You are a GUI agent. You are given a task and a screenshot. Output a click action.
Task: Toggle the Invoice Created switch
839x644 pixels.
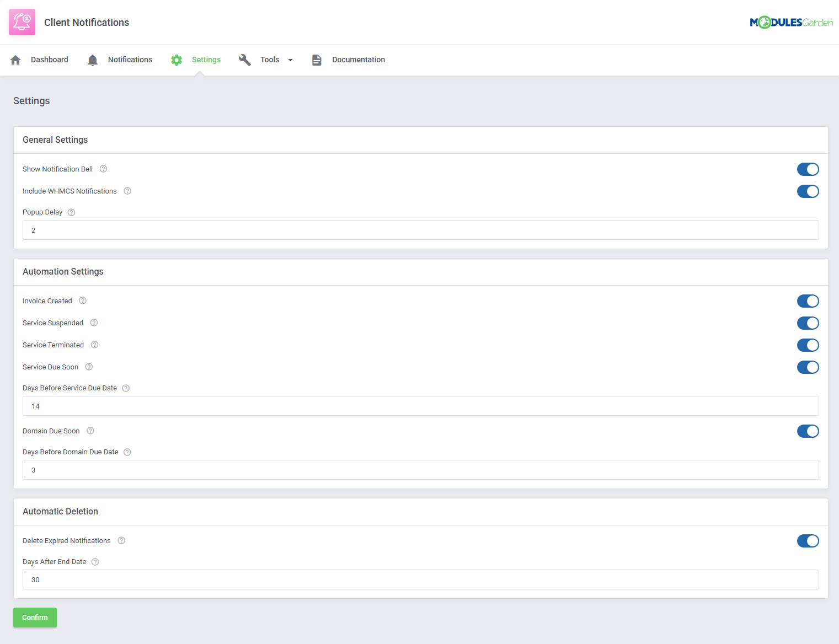coord(808,301)
